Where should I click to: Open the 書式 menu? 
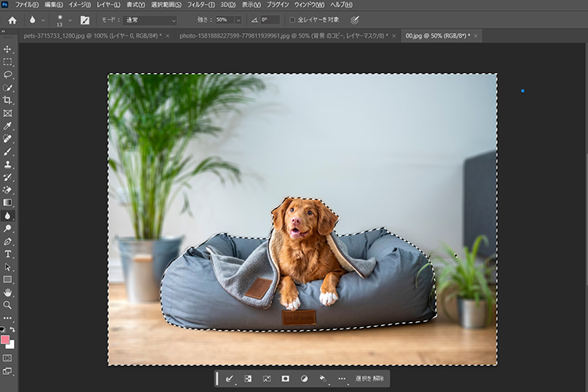(x=136, y=5)
